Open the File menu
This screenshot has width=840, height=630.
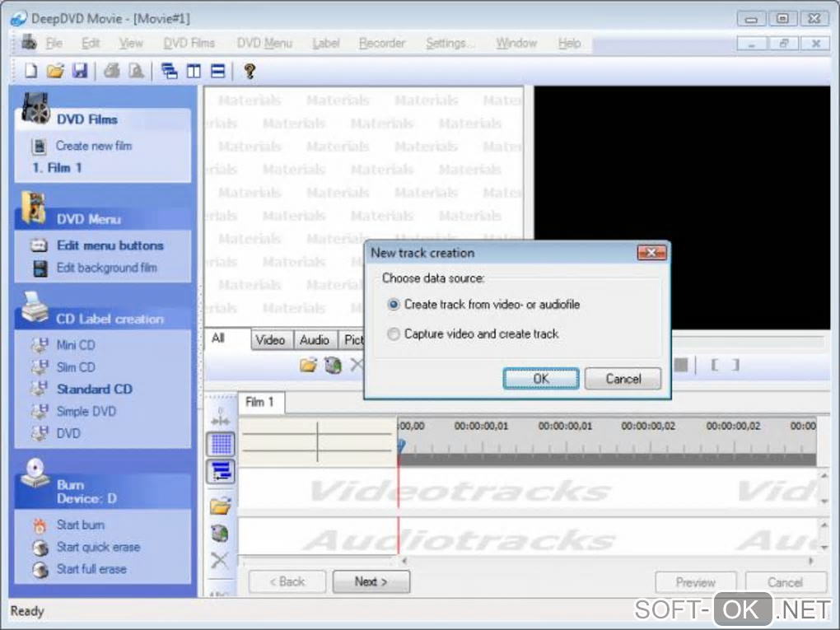click(54, 43)
